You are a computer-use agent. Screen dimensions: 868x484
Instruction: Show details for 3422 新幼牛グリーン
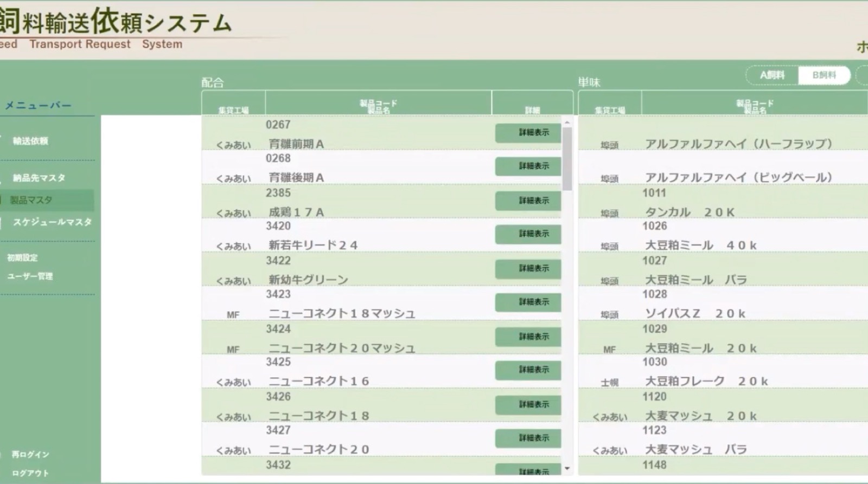point(528,269)
